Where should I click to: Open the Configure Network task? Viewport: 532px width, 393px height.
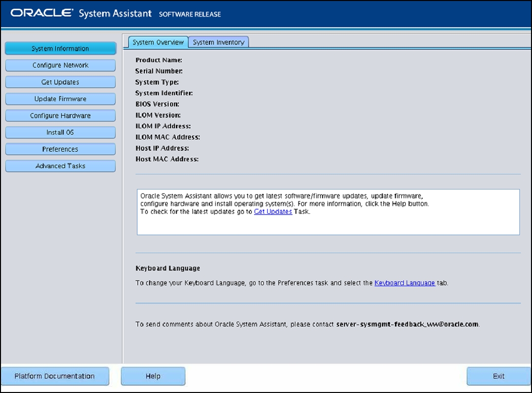click(x=61, y=65)
